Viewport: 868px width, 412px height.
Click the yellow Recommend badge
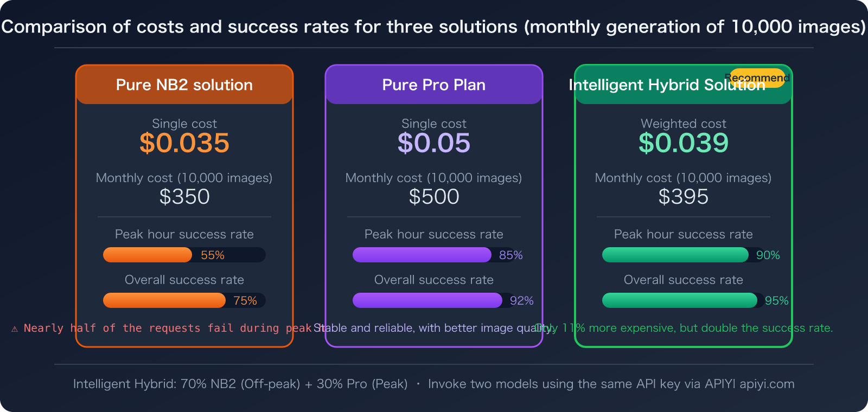[x=757, y=78]
